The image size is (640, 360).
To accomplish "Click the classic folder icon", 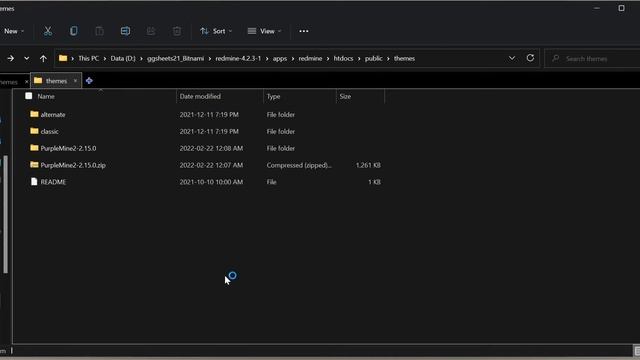I will pyautogui.click(x=34, y=131).
